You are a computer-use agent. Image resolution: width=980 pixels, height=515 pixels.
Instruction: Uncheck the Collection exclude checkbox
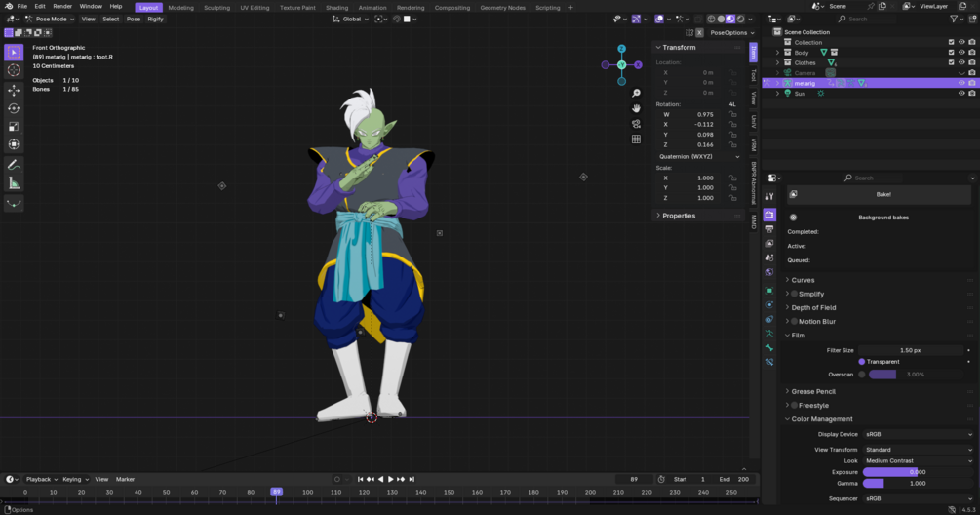click(x=952, y=43)
